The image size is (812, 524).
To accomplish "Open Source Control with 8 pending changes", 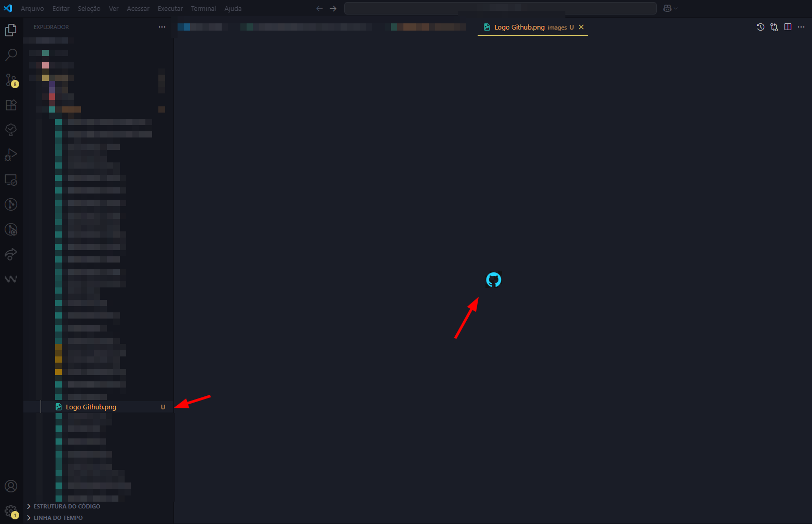I will tap(11, 80).
